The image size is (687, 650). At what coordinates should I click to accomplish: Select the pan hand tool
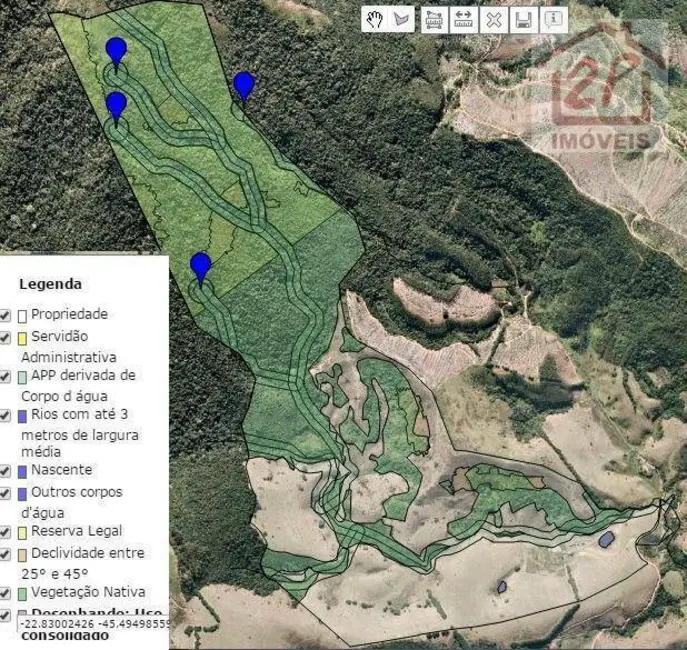[x=374, y=18]
